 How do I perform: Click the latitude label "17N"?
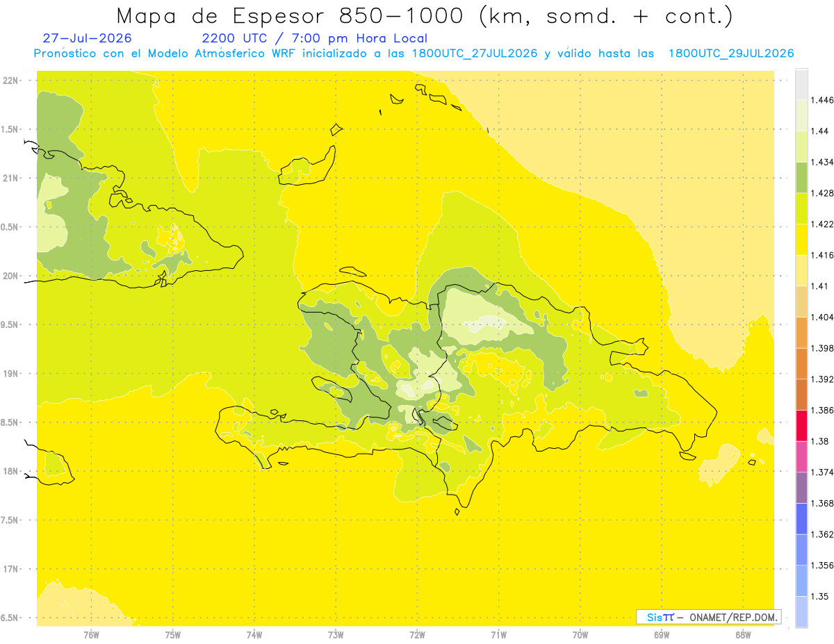11,569
